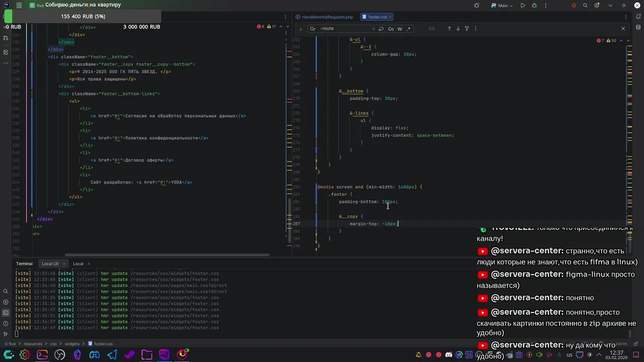Toggle Match Case (Cc) in find bar
Image resolution: width=644 pixels, height=362 pixels.
[x=391, y=29]
